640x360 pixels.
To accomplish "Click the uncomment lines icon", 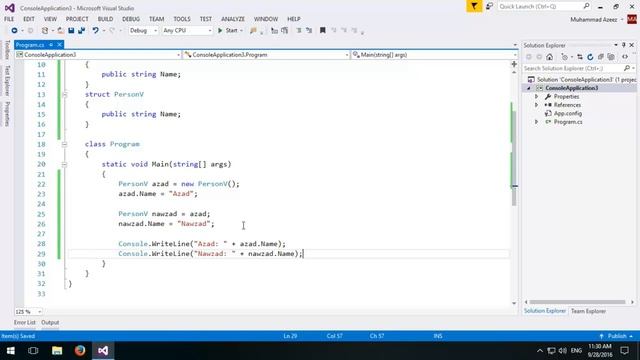I will [x=309, y=31].
